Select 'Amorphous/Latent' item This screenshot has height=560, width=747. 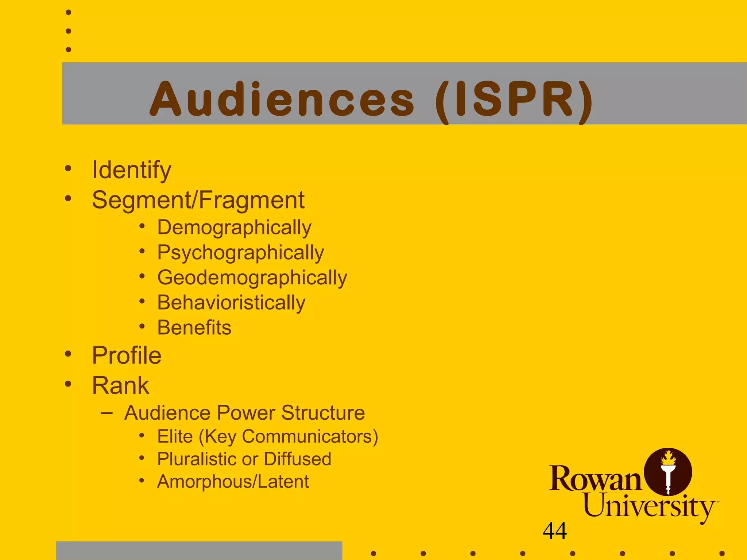pyautogui.click(x=233, y=482)
